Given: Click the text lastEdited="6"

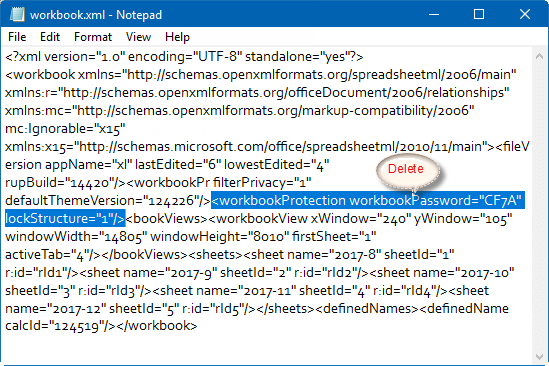Looking at the screenshot, I should pos(178,165).
